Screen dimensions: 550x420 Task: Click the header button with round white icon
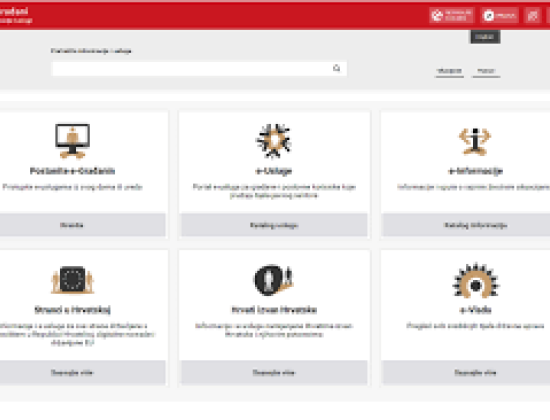pos(499,15)
